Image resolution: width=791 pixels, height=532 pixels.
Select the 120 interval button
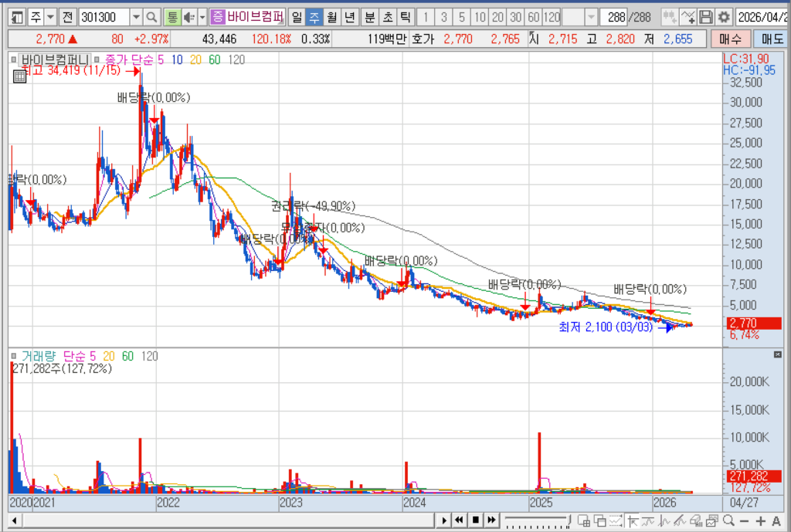[x=552, y=17]
